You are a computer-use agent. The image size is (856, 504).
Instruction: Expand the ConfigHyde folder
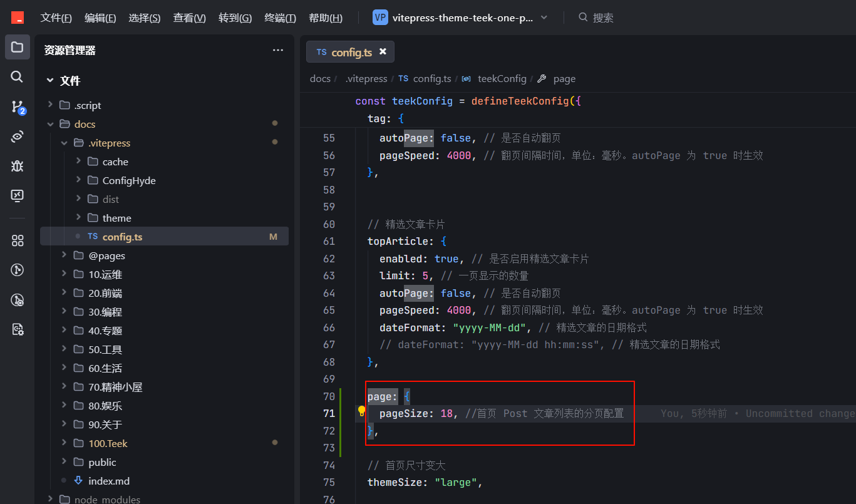164,180
